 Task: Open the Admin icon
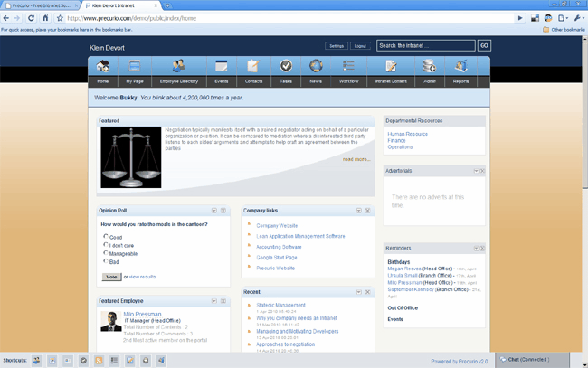[430, 66]
